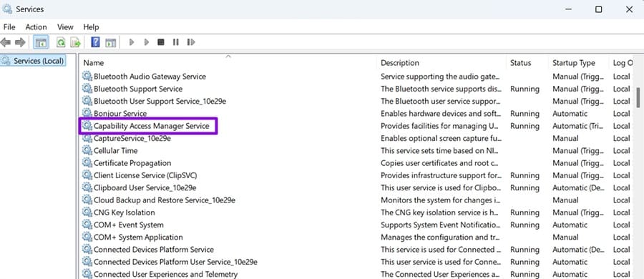Screen dimensions: 644x279
Task: Click the Restart Service toolbar icon
Action: 190,42
